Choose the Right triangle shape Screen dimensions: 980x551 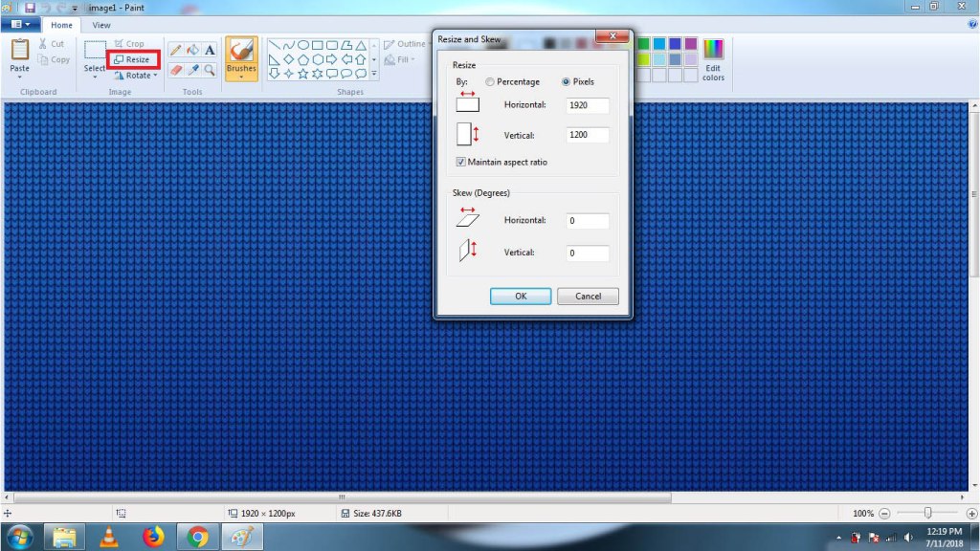click(275, 60)
